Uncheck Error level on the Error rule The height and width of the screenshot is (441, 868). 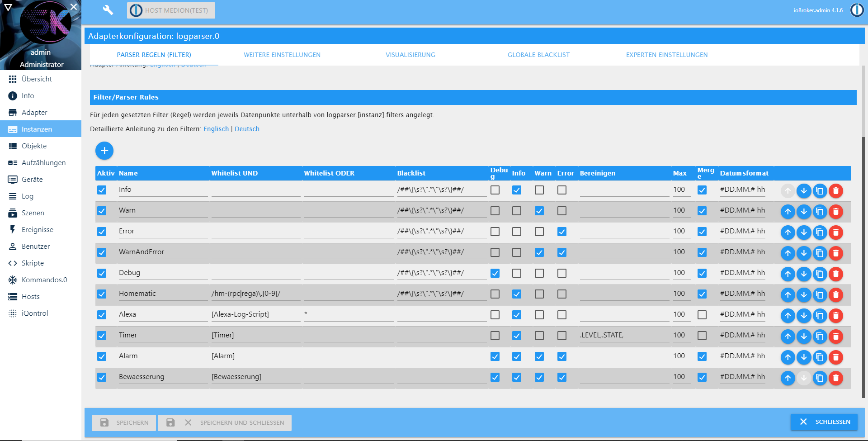[562, 232]
